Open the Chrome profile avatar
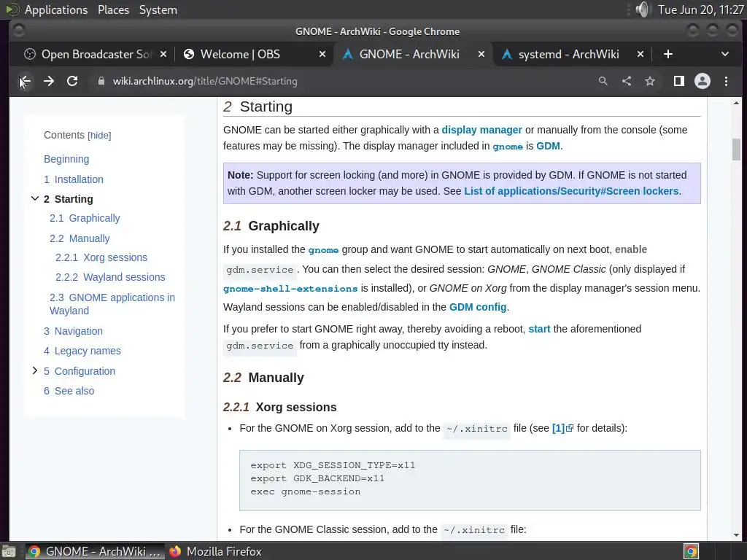The image size is (747, 560). point(703,82)
